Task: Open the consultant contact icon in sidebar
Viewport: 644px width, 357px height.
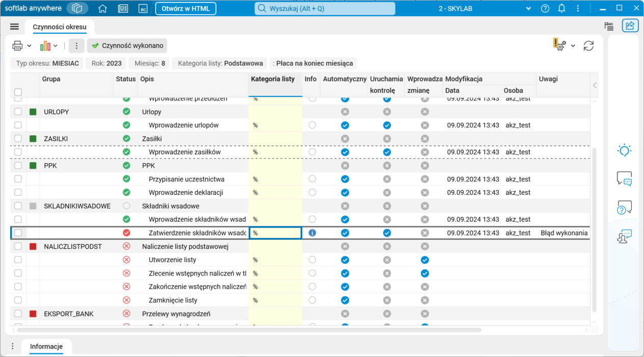Action: (x=625, y=236)
